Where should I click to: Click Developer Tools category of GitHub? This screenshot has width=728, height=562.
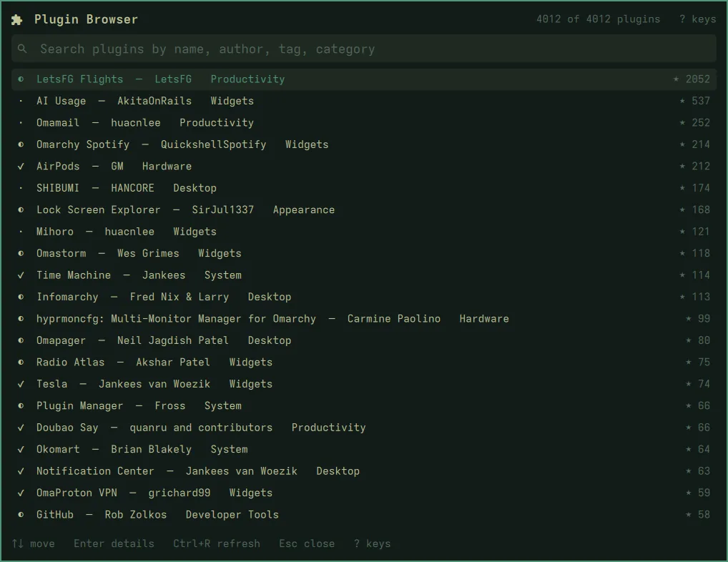[x=232, y=515]
